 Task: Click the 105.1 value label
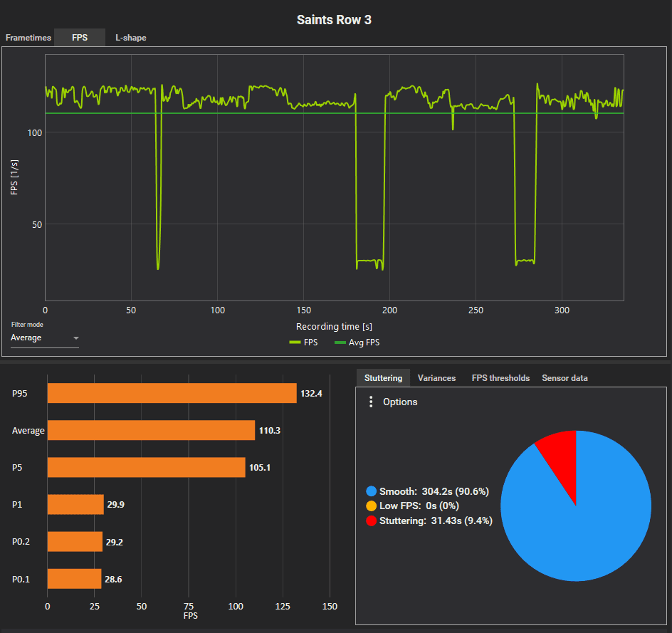pos(260,468)
